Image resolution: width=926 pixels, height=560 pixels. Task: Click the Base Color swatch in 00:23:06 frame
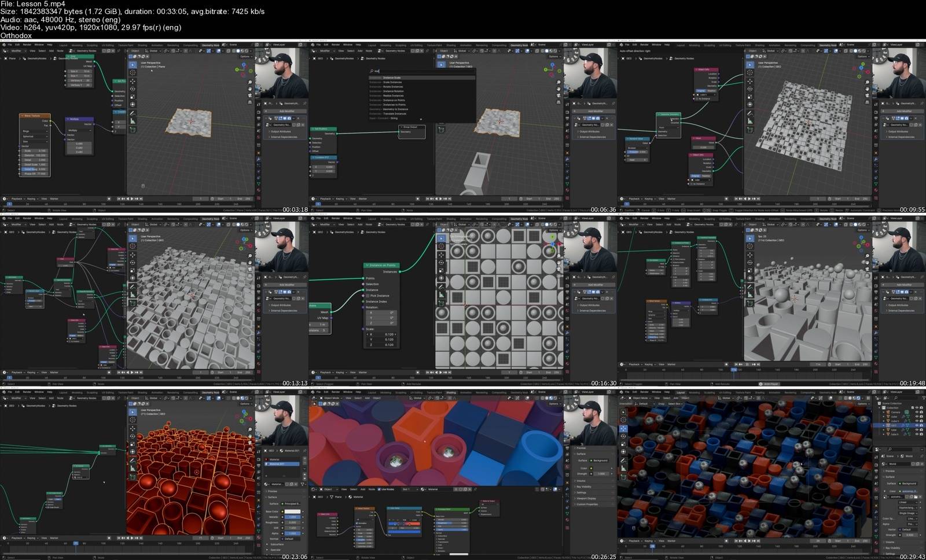pos(293,511)
